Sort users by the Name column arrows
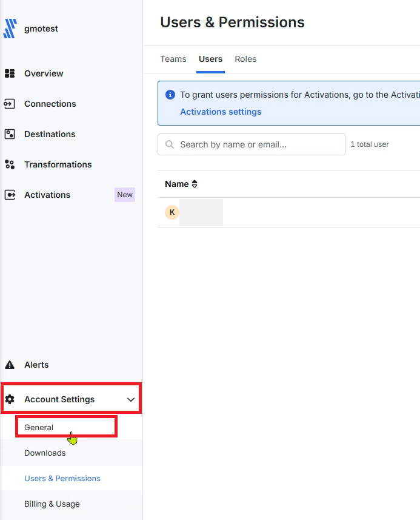 195,184
